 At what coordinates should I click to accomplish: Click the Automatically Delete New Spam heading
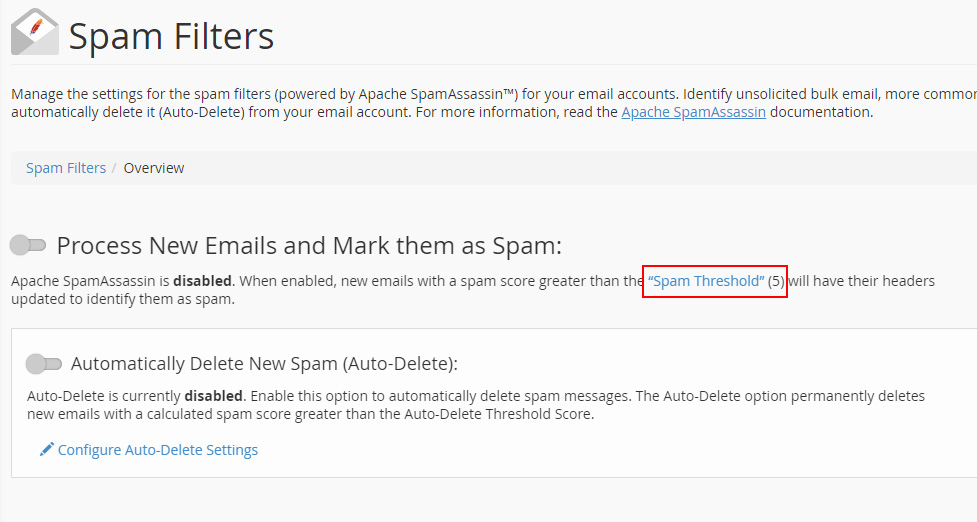point(264,364)
